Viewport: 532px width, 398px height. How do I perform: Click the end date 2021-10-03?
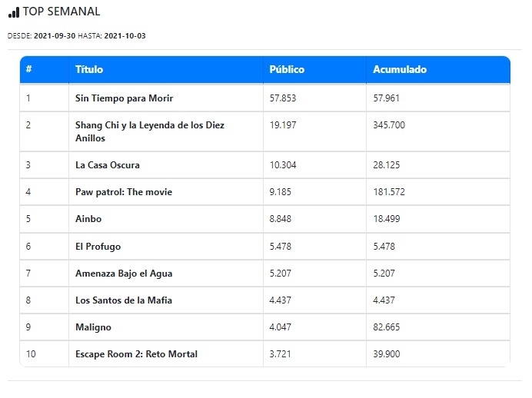click(125, 36)
